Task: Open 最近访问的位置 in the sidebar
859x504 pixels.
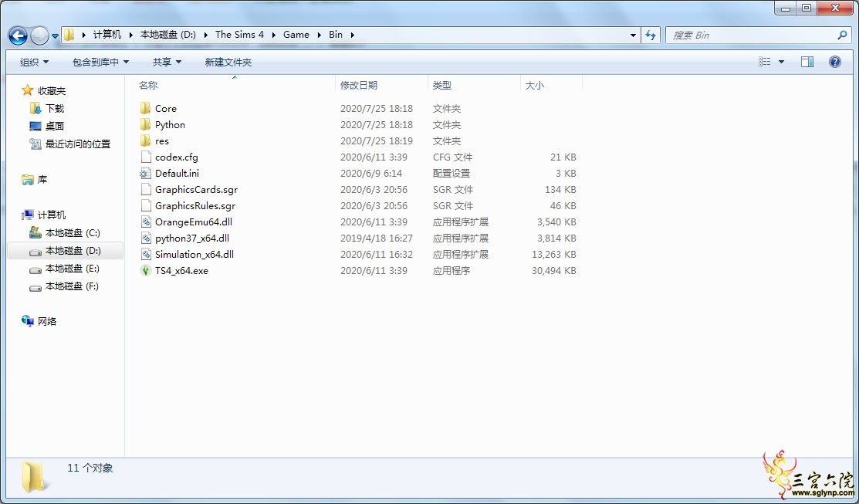Action: point(78,144)
